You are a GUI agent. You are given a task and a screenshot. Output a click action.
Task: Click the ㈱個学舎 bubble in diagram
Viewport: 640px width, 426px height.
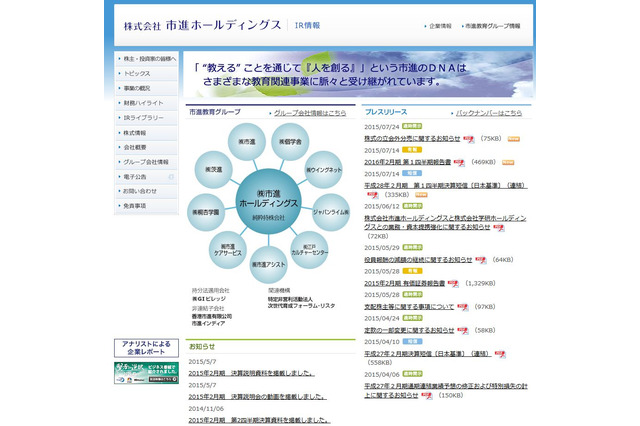tap(290, 142)
